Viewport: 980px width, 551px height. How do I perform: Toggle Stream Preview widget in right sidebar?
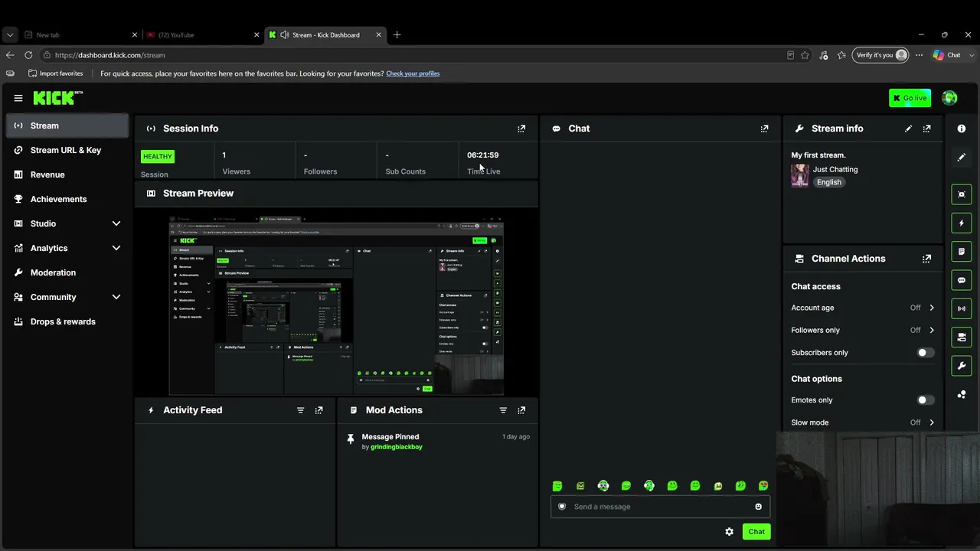(962, 194)
